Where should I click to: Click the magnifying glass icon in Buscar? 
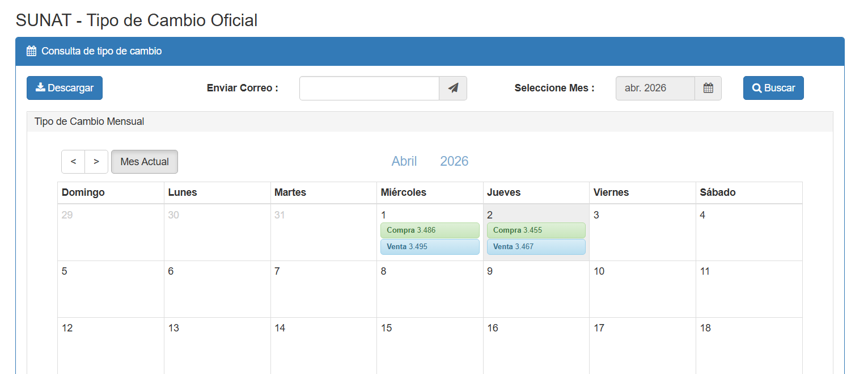tap(757, 88)
